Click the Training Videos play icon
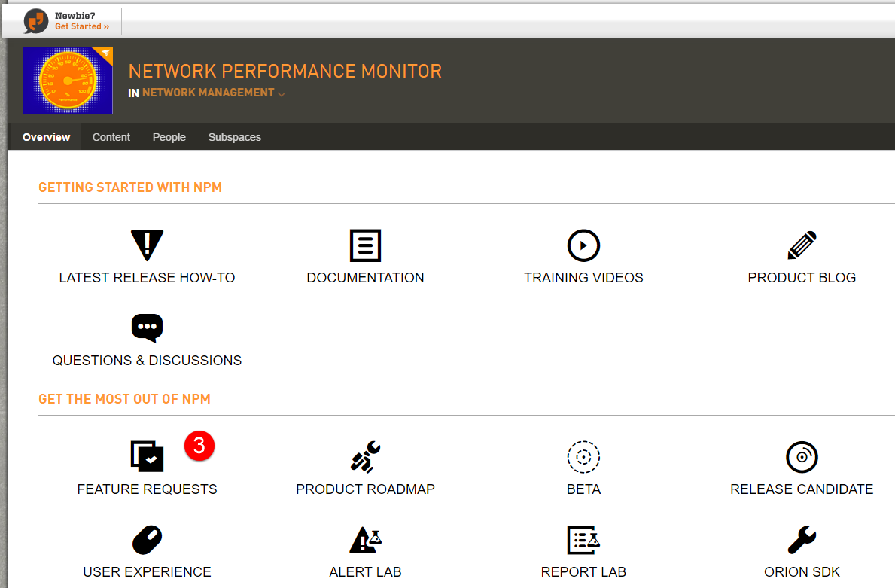 (x=583, y=245)
